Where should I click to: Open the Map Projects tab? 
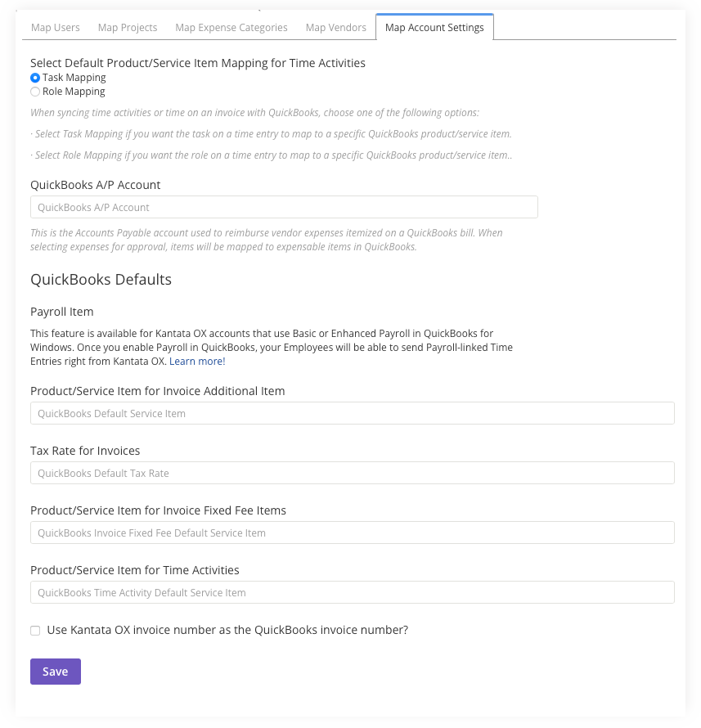[x=128, y=28]
